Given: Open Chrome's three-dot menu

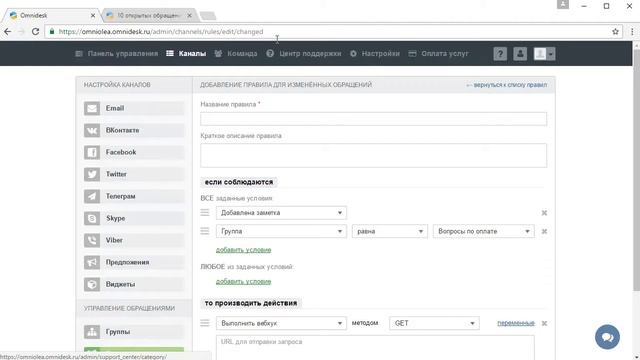Looking at the screenshot, I should click(x=632, y=31).
